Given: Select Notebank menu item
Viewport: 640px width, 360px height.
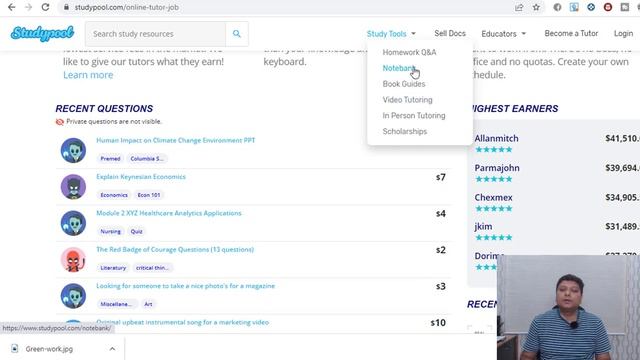Looking at the screenshot, I should tap(399, 68).
